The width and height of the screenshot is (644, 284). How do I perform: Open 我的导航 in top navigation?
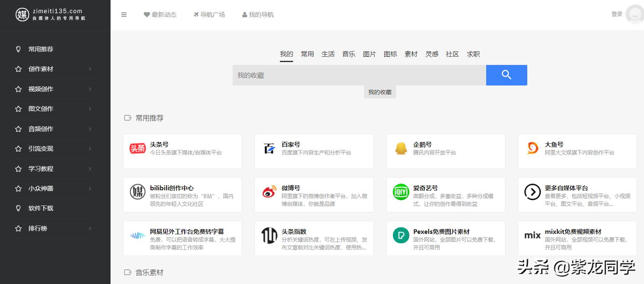(258, 15)
